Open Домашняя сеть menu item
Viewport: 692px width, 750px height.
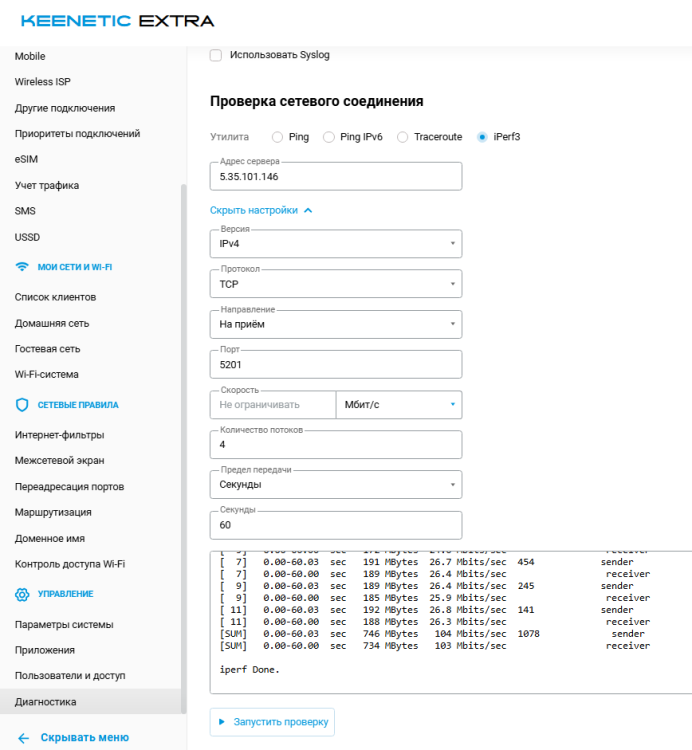(52, 323)
